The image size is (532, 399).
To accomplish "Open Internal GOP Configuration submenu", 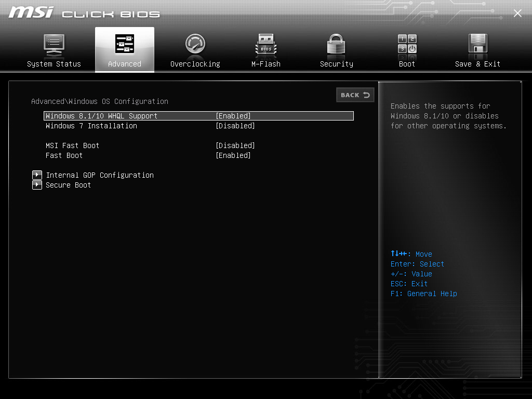I will (100, 175).
